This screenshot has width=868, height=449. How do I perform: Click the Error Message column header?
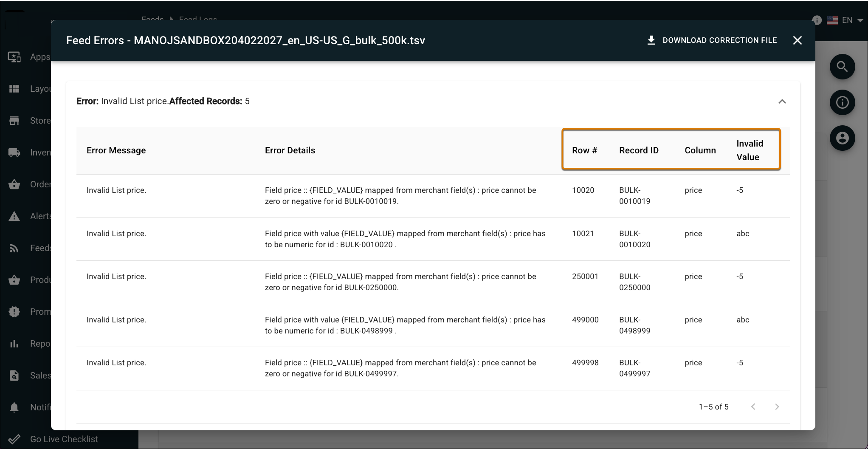coord(116,150)
